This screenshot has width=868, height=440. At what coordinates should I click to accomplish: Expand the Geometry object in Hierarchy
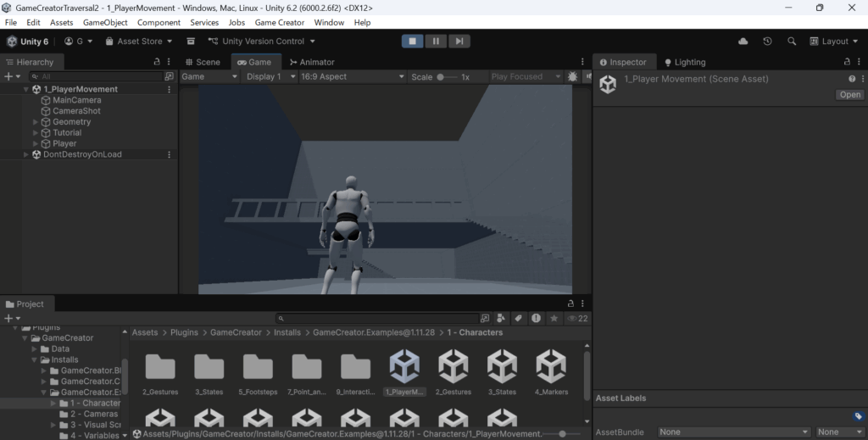point(36,122)
